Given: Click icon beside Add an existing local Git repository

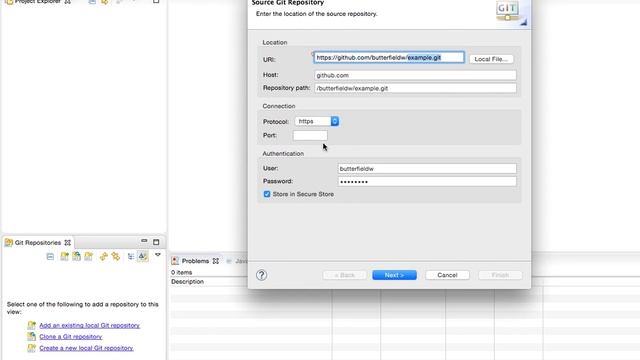Looking at the screenshot, I should tap(31, 325).
